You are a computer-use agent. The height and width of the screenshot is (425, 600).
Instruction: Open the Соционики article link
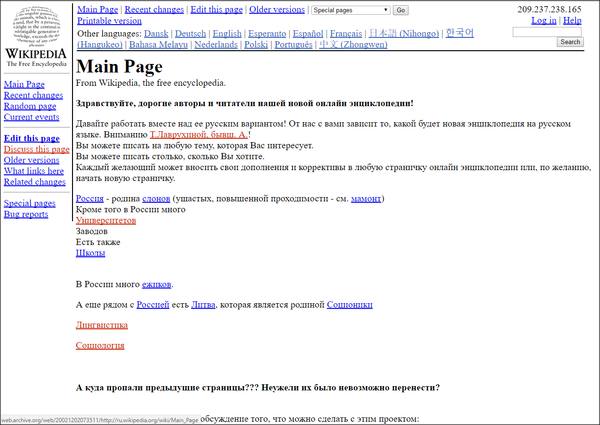pyautogui.click(x=349, y=305)
